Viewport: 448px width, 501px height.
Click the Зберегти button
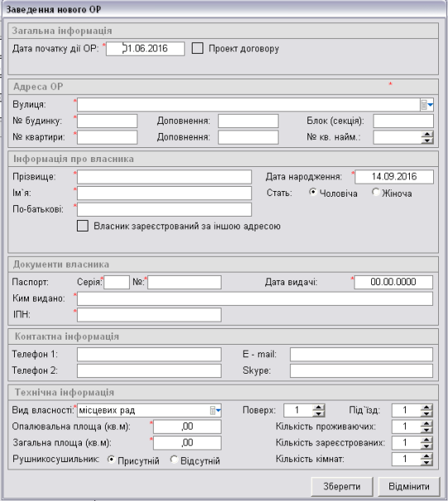coord(342,486)
